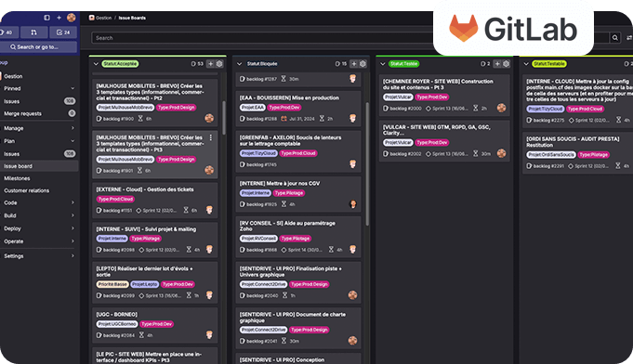Click assignee avatar on backlog #1900 card
This screenshot has width=633, height=364.
pyautogui.click(x=209, y=118)
